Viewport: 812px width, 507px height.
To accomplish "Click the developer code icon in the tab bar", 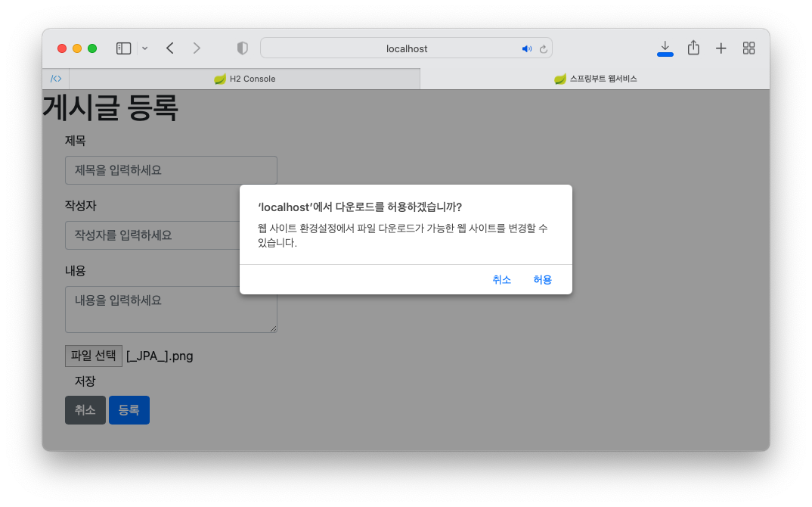I will 56,79.
